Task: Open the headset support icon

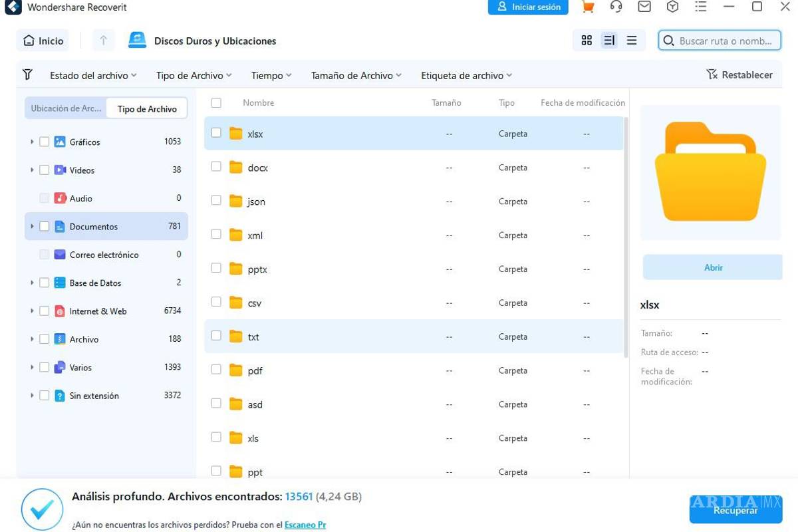Action: (616, 7)
